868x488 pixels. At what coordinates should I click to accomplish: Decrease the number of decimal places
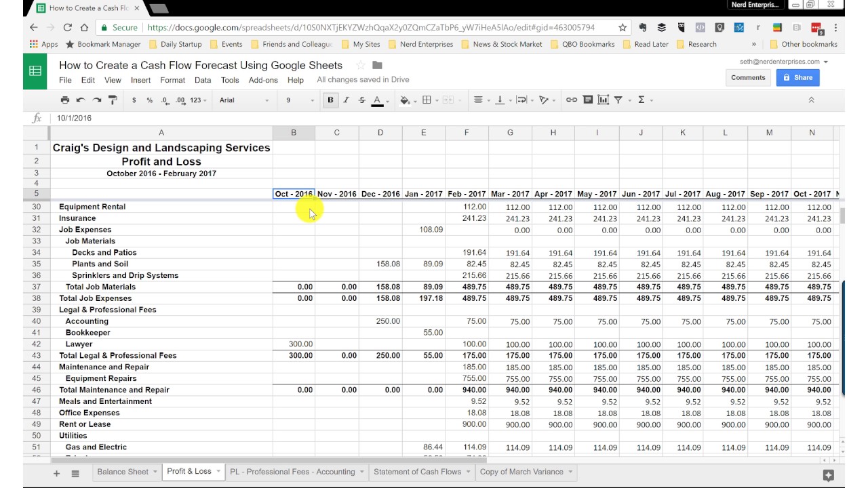[x=165, y=100]
